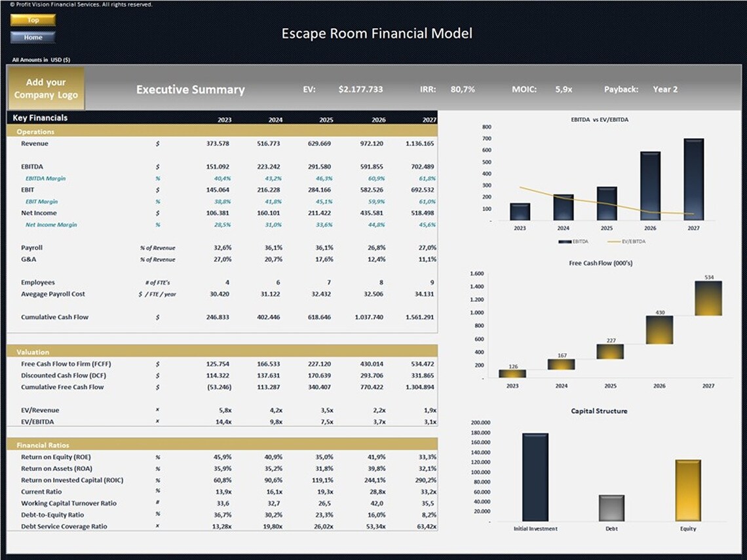Viewport: 747px width, 560px height.
Task: Click the Add your Company Logo placeholder
Action: pos(45,87)
